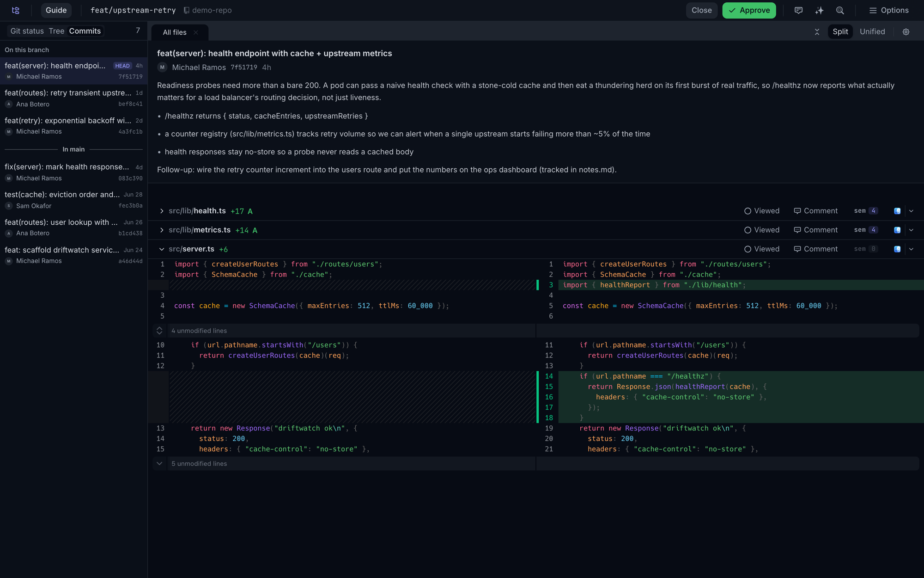Mark src/lib/metrics.ts as Viewed
Image resolution: width=924 pixels, height=578 pixels.
761,230
